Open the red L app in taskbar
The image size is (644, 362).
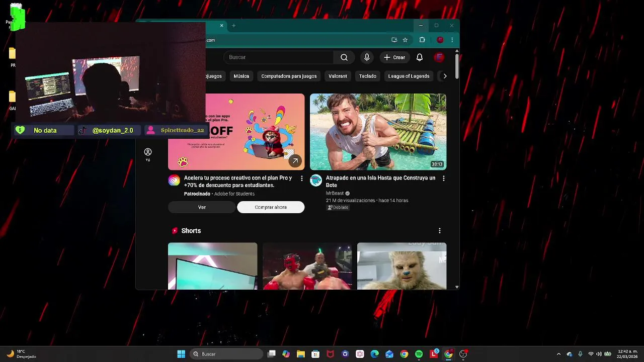coord(434,354)
